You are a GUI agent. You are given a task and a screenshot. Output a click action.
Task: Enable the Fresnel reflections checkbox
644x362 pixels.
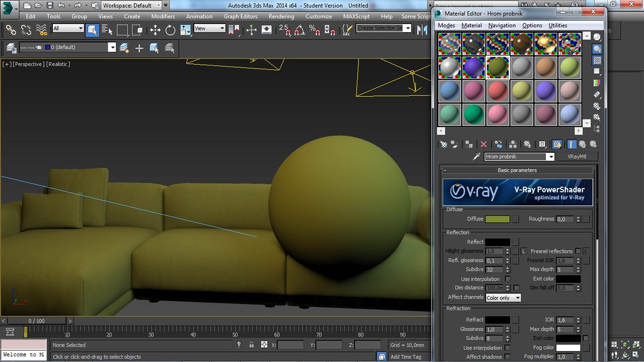pos(579,251)
